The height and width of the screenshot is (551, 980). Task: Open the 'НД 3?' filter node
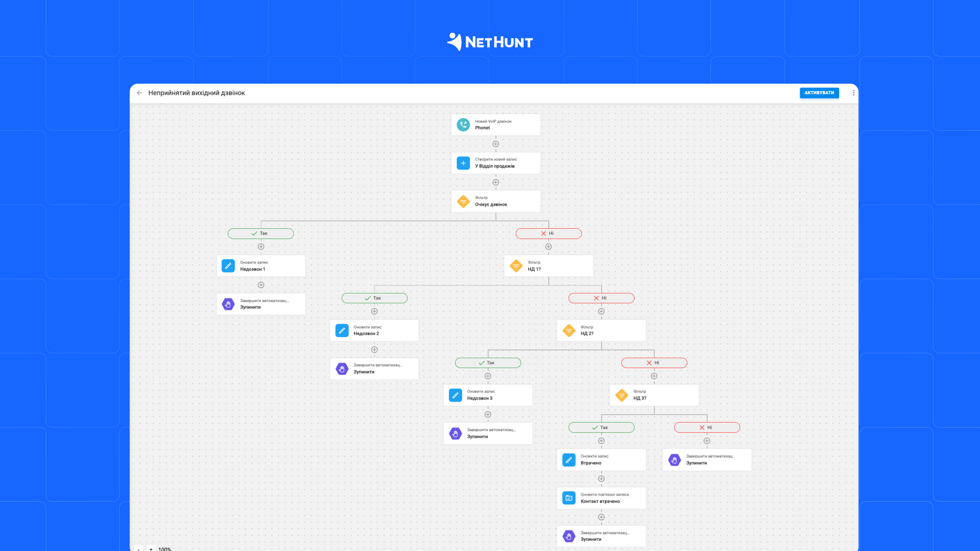click(654, 395)
